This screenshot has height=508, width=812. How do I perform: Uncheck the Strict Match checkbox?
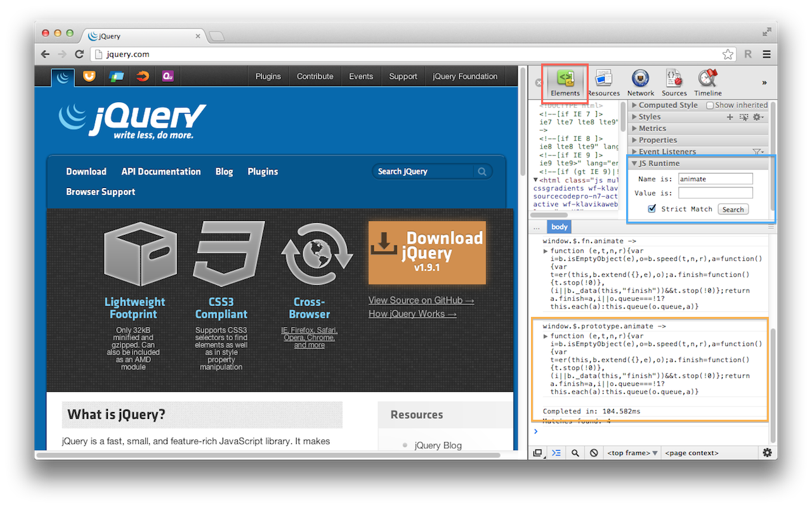(x=652, y=209)
